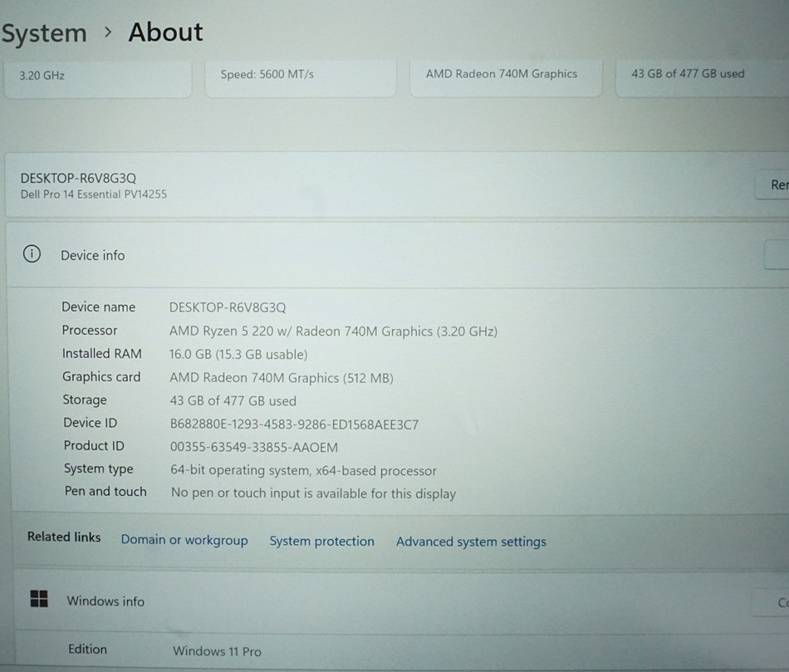The image size is (789, 672).
Task: Click the Product ID label
Action: 94,445
